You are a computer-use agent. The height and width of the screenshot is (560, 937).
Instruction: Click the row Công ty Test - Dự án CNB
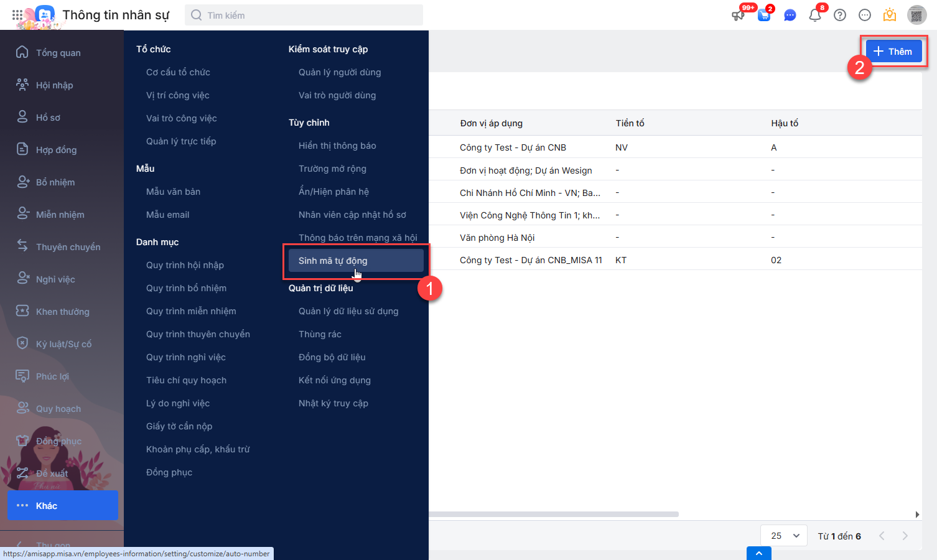click(x=675, y=147)
